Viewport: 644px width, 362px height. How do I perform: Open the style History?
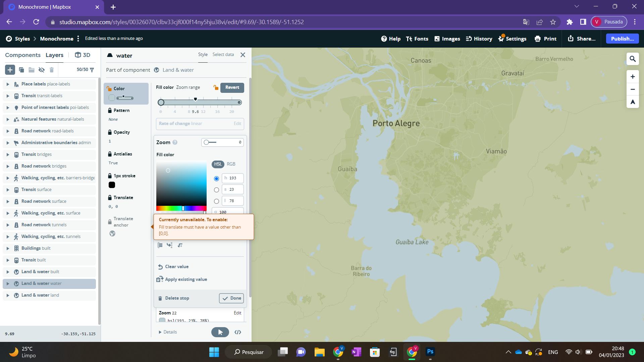click(479, 39)
